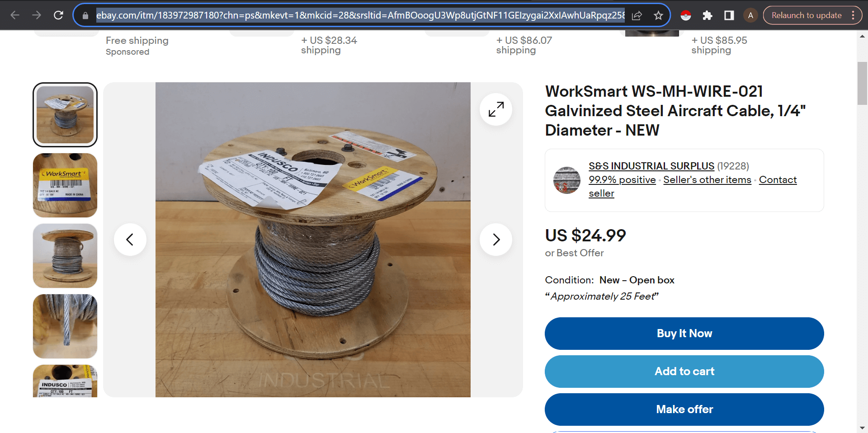Open the Chrome three-dot menu
The height and width of the screenshot is (433, 868).
click(x=853, y=15)
